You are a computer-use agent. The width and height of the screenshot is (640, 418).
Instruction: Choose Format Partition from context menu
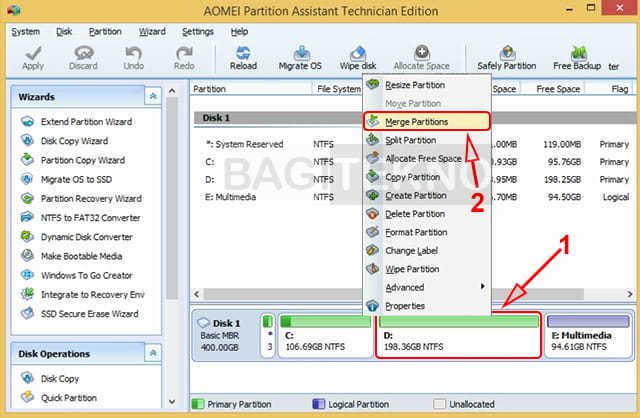tap(427, 232)
